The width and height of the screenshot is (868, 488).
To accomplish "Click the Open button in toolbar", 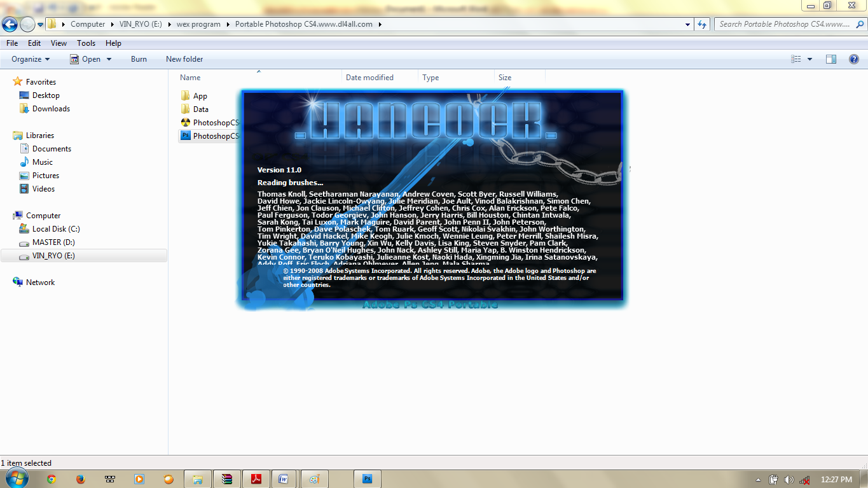I will [x=85, y=59].
